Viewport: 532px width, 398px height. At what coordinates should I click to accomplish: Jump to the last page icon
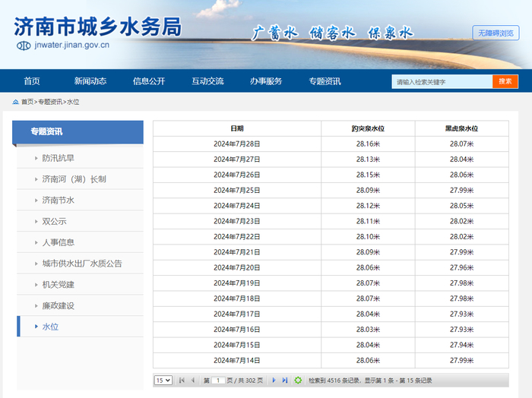click(285, 380)
